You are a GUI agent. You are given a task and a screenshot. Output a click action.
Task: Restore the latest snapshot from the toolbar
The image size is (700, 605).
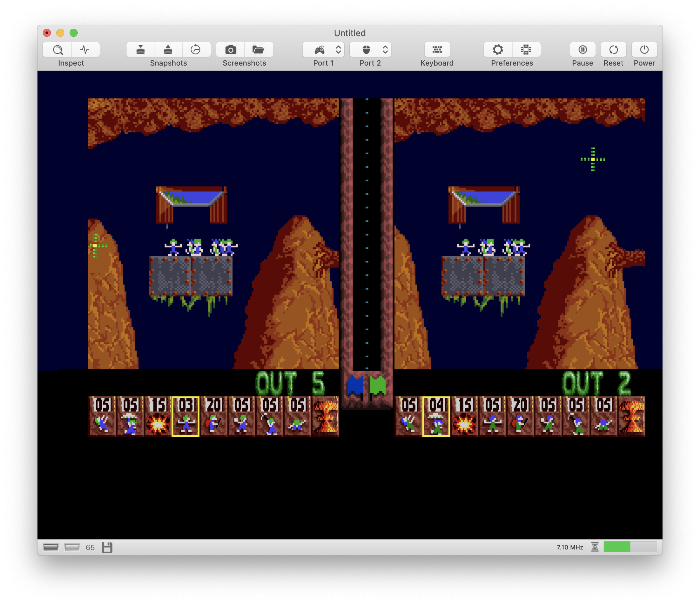[x=168, y=50]
